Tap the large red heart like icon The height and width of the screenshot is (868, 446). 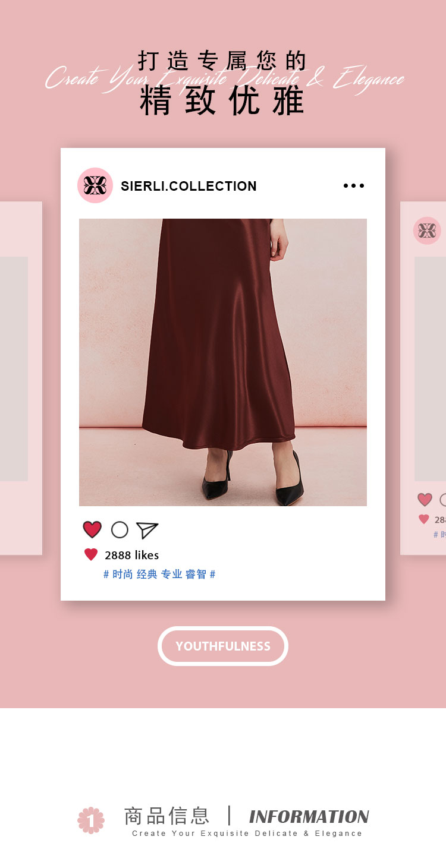(x=92, y=529)
